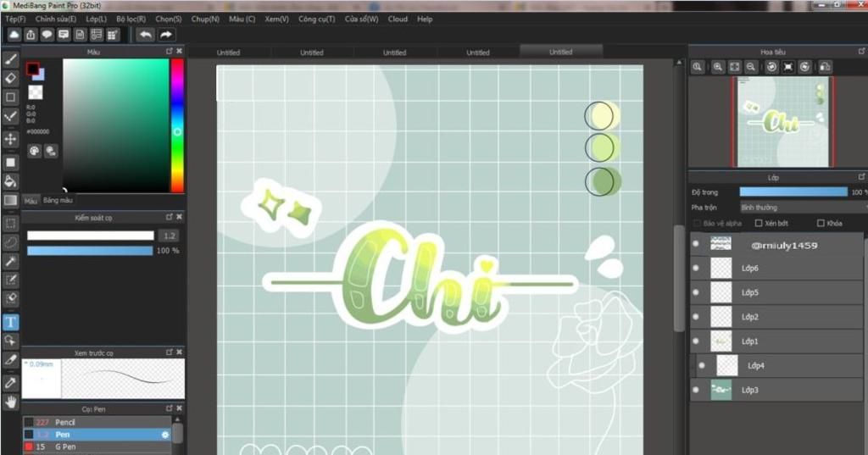Screen dimensions: 868x455
Task: Click the transparent color swatch
Action: 36,92
